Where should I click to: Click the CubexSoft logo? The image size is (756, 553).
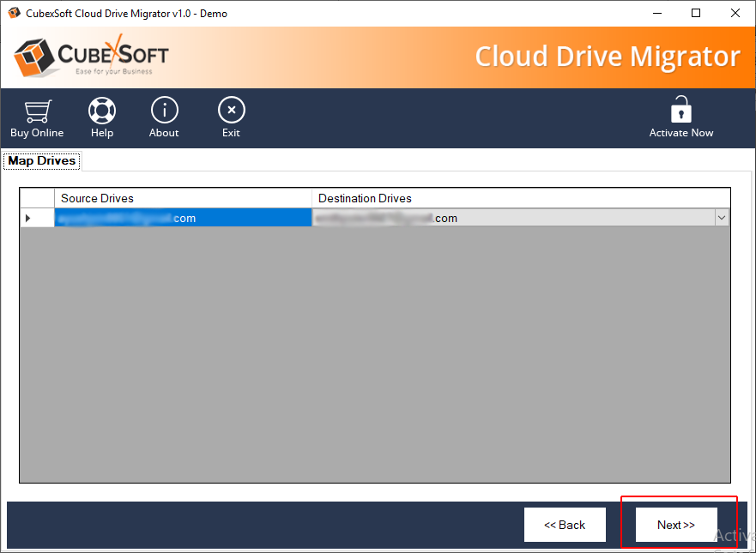pos(91,57)
